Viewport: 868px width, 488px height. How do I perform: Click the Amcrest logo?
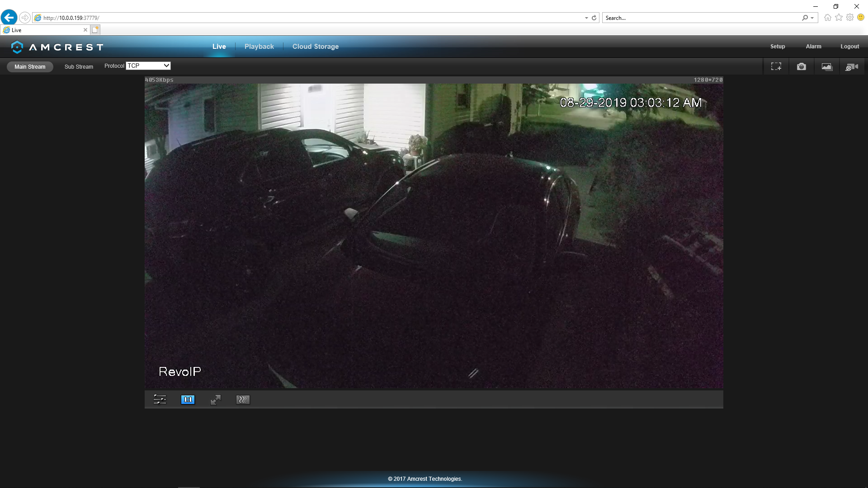click(x=57, y=47)
